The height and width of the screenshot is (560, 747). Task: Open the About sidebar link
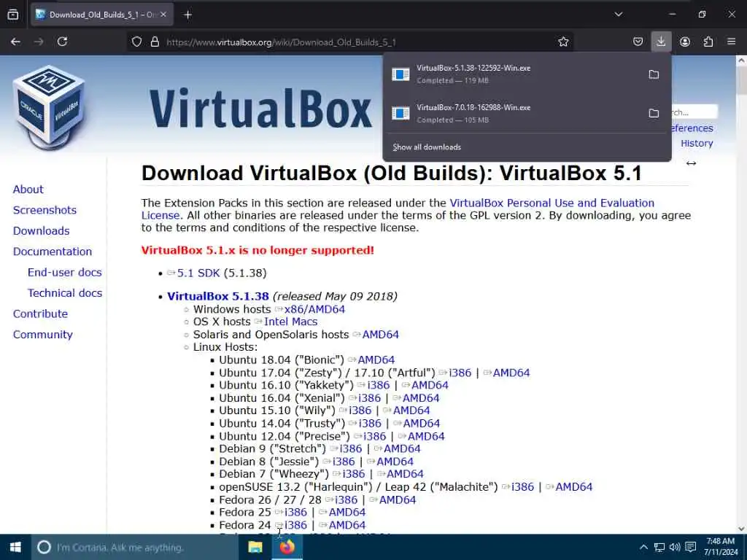click(28, 190)
